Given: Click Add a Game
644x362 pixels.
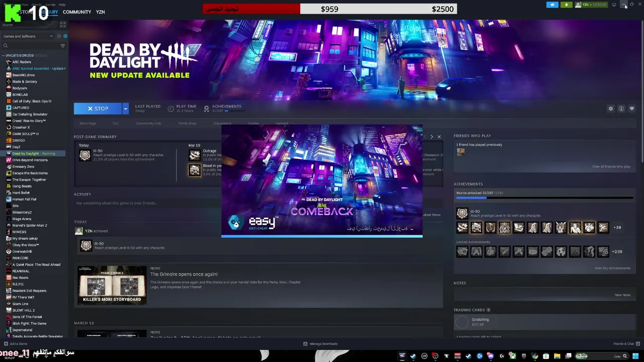Looking at the screenshot, I should 16,344.
